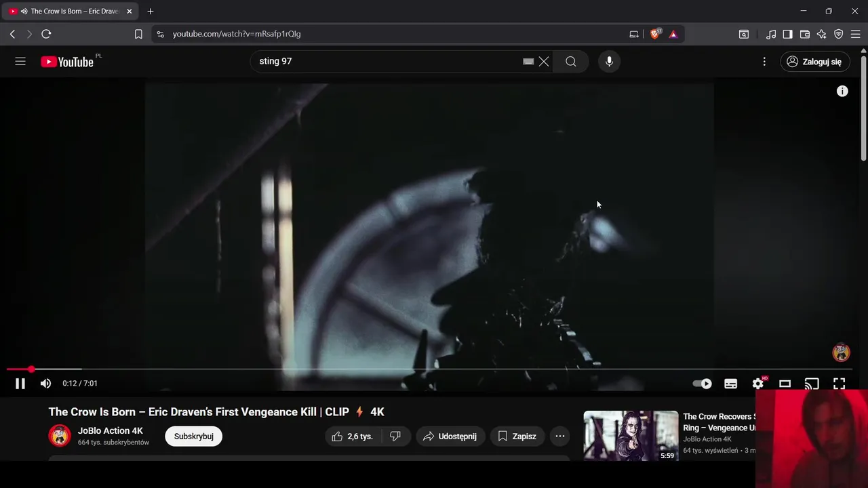Toggle the browser sidebar panel

pyautogui.click(x=788, y=34)
